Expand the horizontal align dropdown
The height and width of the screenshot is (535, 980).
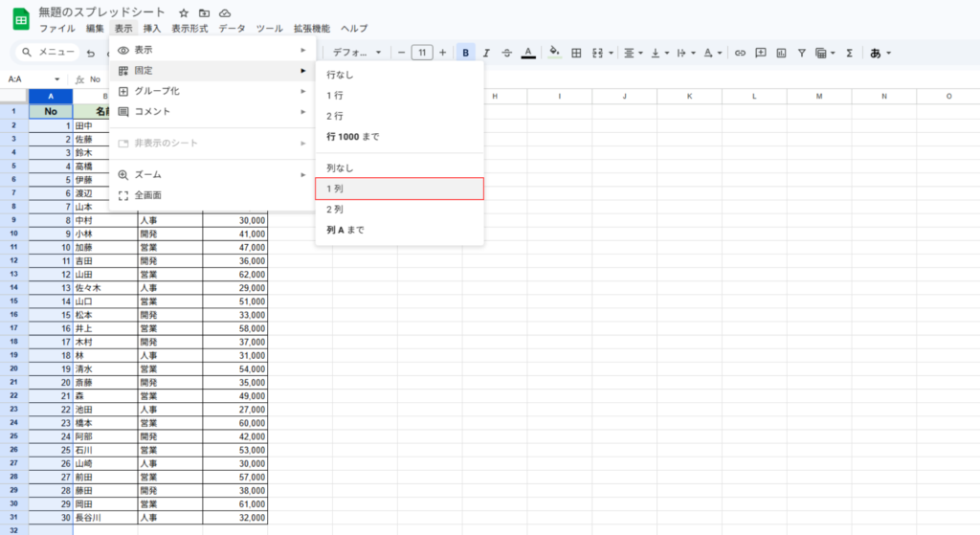[633, 53]
